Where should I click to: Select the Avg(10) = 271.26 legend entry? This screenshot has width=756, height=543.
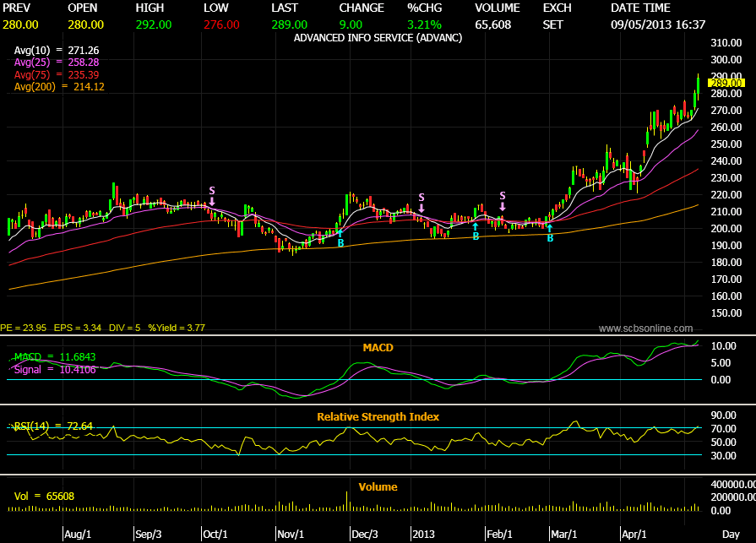click(57, 50)
